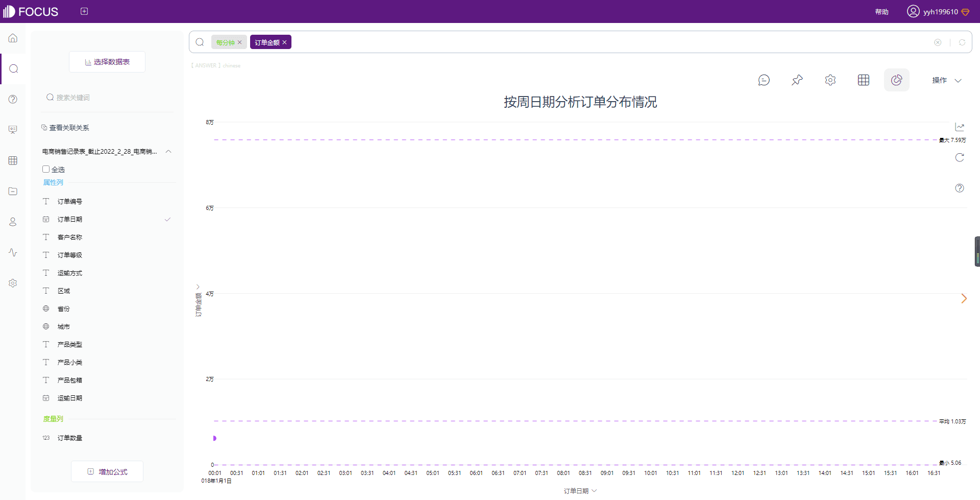
Task: Click the chat comment icon above chart
Action: pos(764,80)
